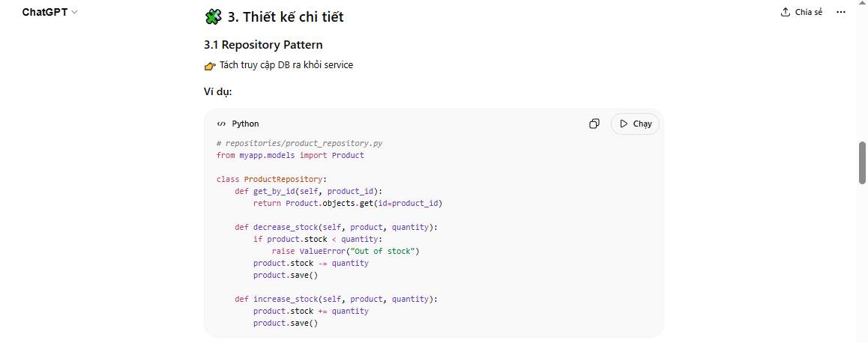Click the 'Ví dụ:' label

click(x=218, y=92)
